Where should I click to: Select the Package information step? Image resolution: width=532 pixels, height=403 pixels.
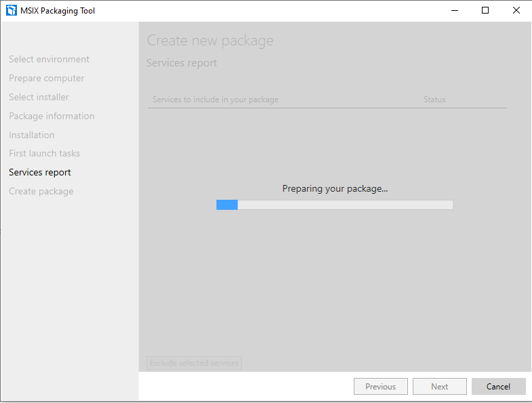pyautogui.click(x=52, y=116)
